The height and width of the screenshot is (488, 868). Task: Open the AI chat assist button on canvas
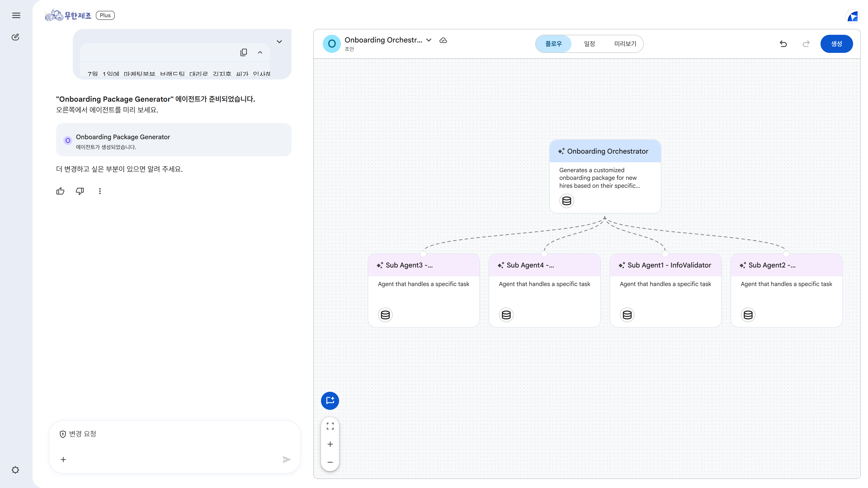[x=330, y=400]
